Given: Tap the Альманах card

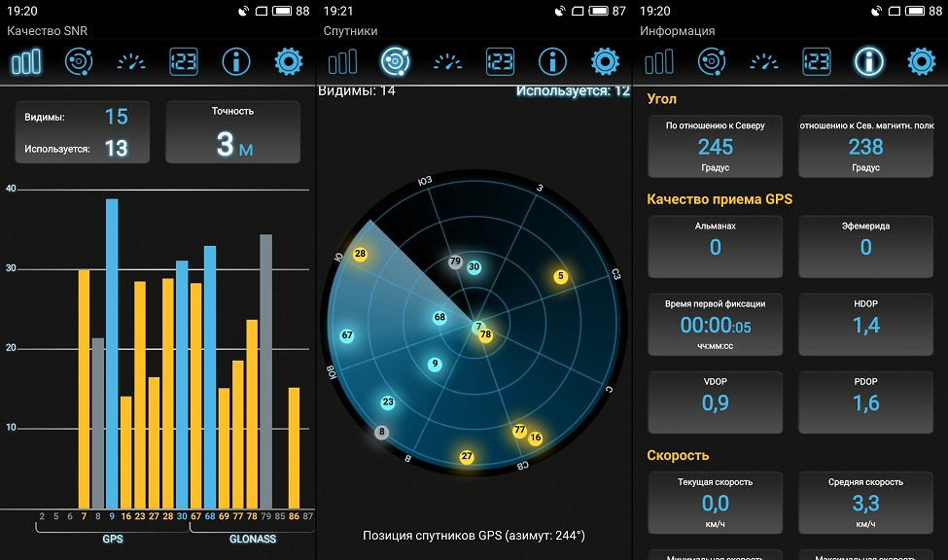Looking at the screenshot, I should point(716,247).
